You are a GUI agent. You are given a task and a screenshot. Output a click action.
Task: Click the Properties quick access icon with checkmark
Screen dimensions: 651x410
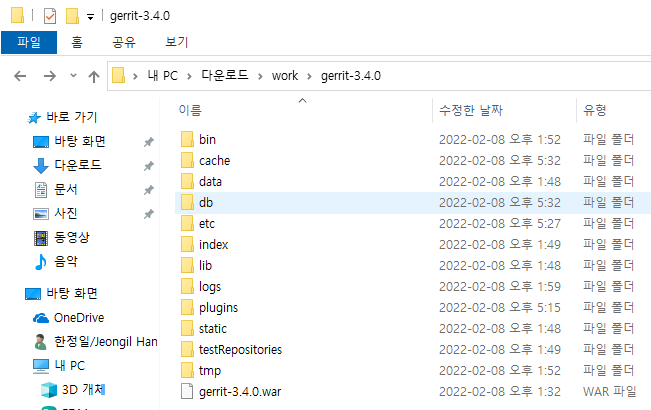tap(50, 16)
